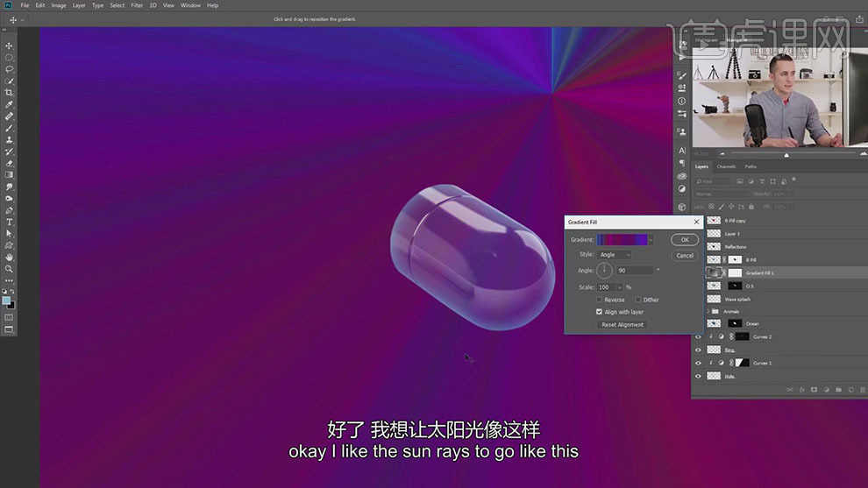This screenshot has height=488, width=868.
Task: Open the Info panel icon
Action: [x=682, y=102]
